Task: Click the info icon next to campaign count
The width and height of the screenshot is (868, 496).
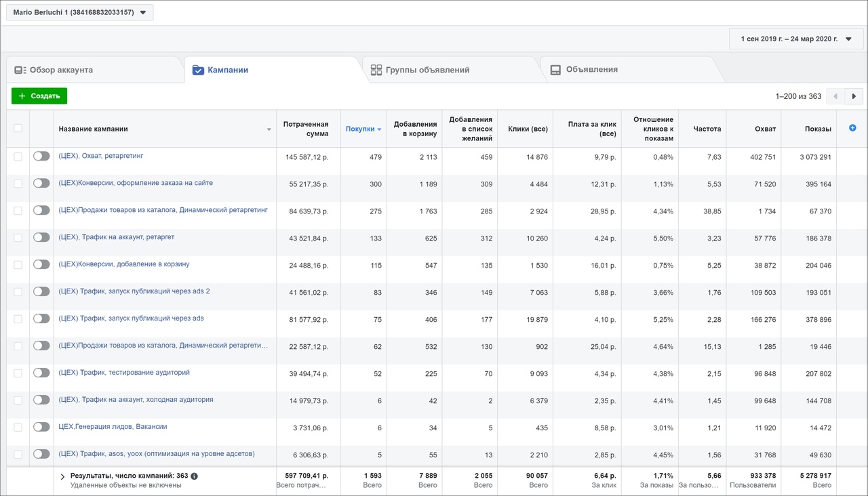Action: (x=194, y=476)
